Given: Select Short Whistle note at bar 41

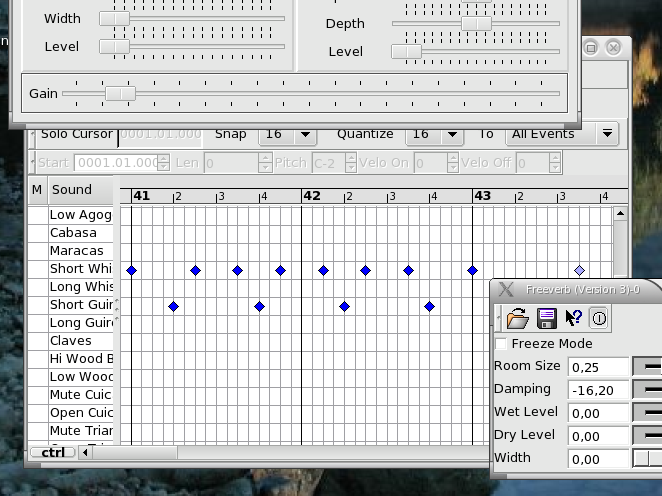Looking at the screenshot, I should (x=132, y=270).
